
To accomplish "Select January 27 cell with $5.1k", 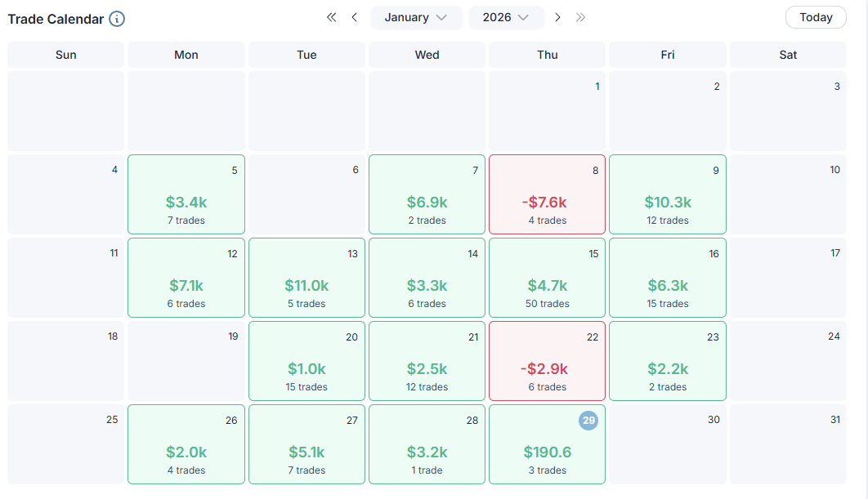I will coord(306,444).
